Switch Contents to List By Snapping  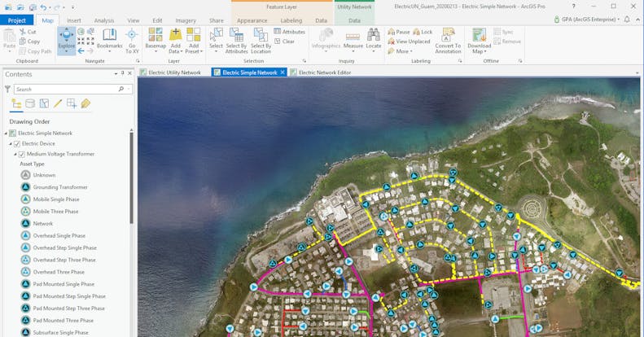pos(72,103)
